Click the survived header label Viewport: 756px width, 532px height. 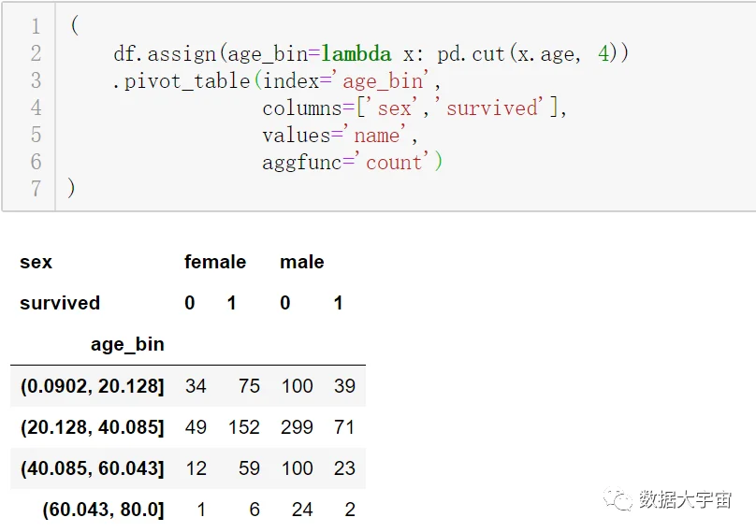tap(60, 303)
